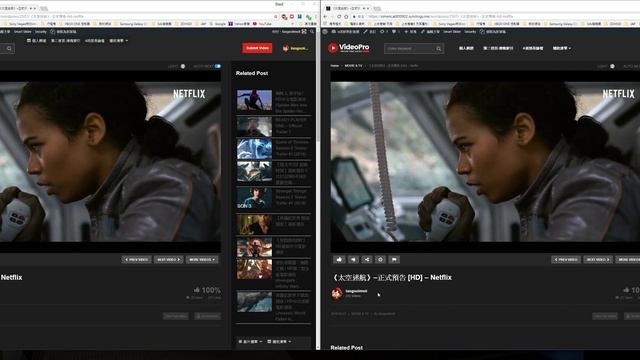The width and height of the screenshot is (640, 360).
Task: Open the Game of Thrones related post thumbnail
Action: (254, 149)
